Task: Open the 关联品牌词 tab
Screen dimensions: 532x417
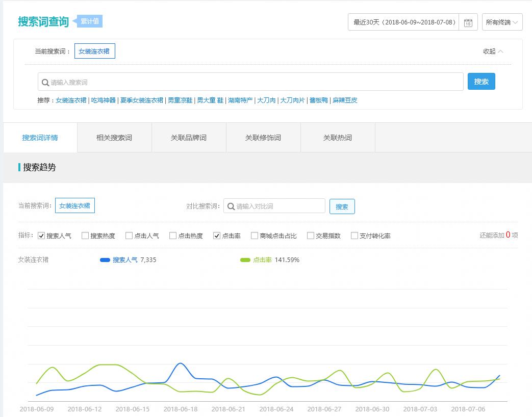Action: 188,137
